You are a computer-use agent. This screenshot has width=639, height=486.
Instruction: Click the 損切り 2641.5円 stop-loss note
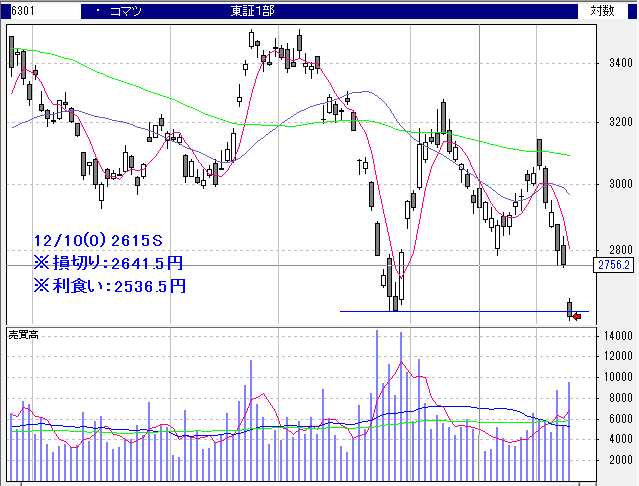pyautogui.click(x=109, y=264)
